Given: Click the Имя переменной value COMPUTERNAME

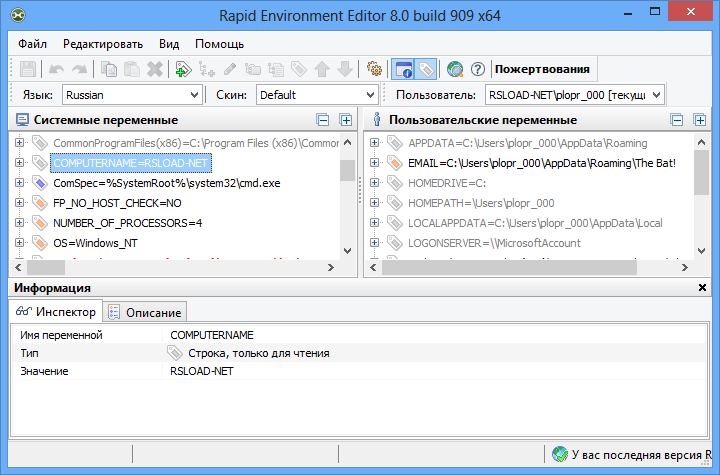Looking at the screenshot, I should click(212, 335).
